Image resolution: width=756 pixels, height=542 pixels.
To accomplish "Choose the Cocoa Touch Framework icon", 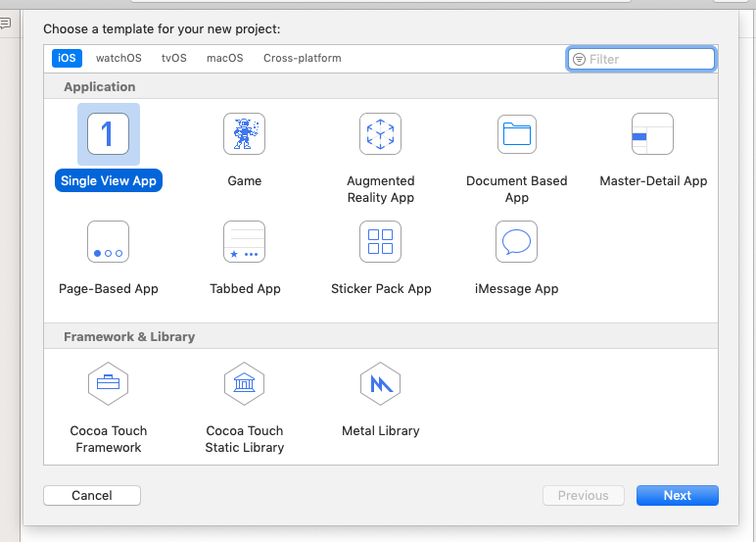I will click(x=108, y=384).
